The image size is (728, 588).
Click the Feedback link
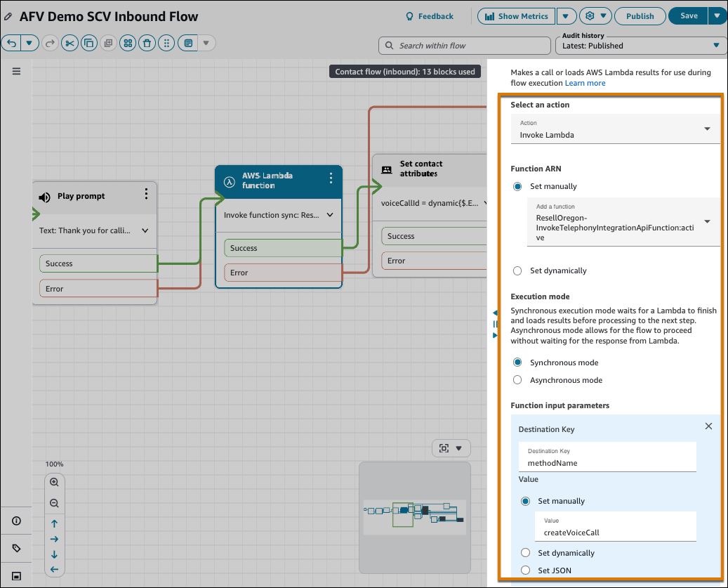point(430,16)
